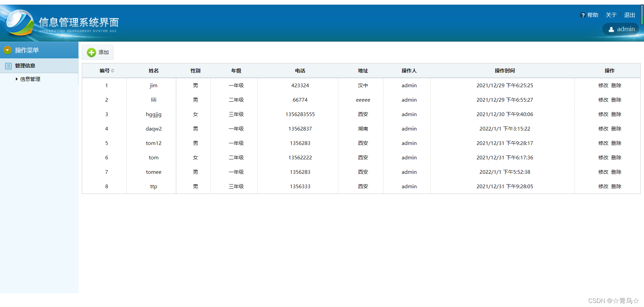Click the 操作菜单 header
The height and width of the screenshot is (307, 644).
click(39, 50)
